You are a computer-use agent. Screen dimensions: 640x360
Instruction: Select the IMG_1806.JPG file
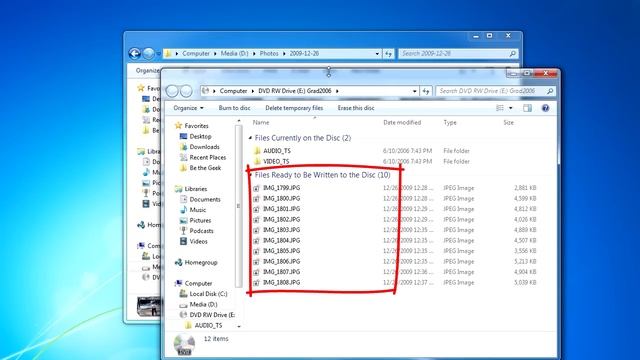(281, 261)
